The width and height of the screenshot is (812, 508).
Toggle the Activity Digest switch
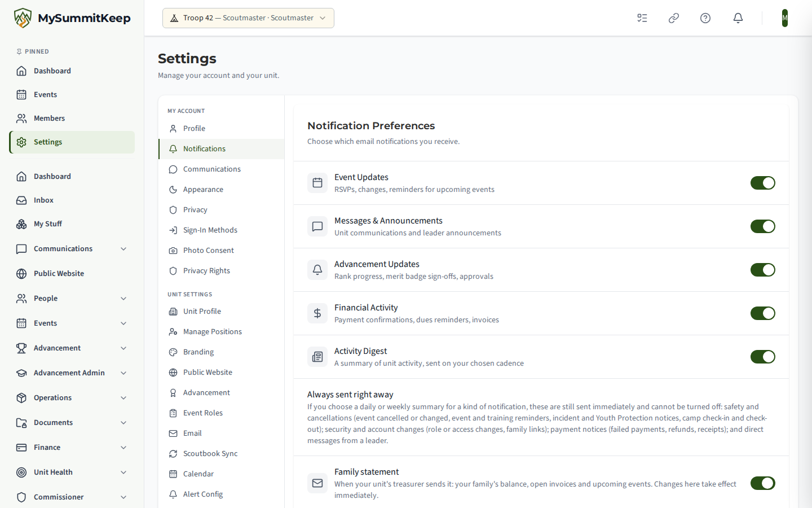click(763, 357)
